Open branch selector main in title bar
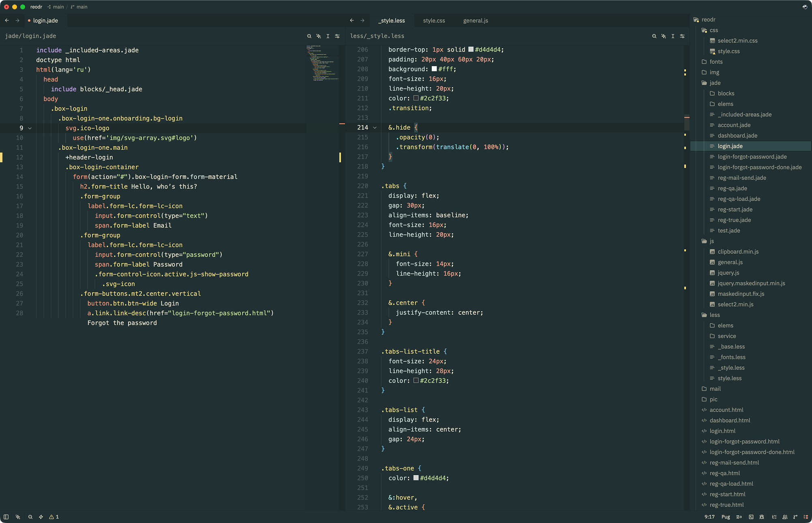The image size is (812, 523). 79,7
